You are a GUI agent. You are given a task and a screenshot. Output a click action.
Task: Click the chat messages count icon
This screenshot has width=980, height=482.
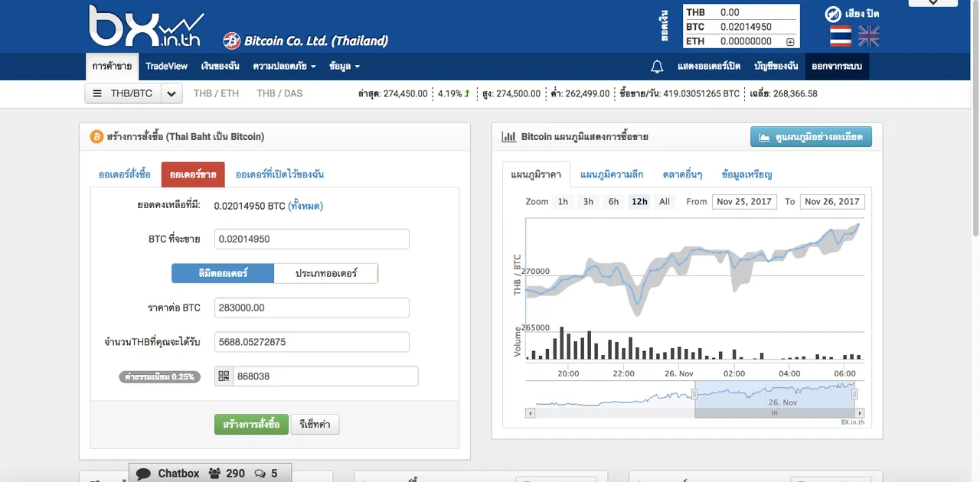pos(260,474)
